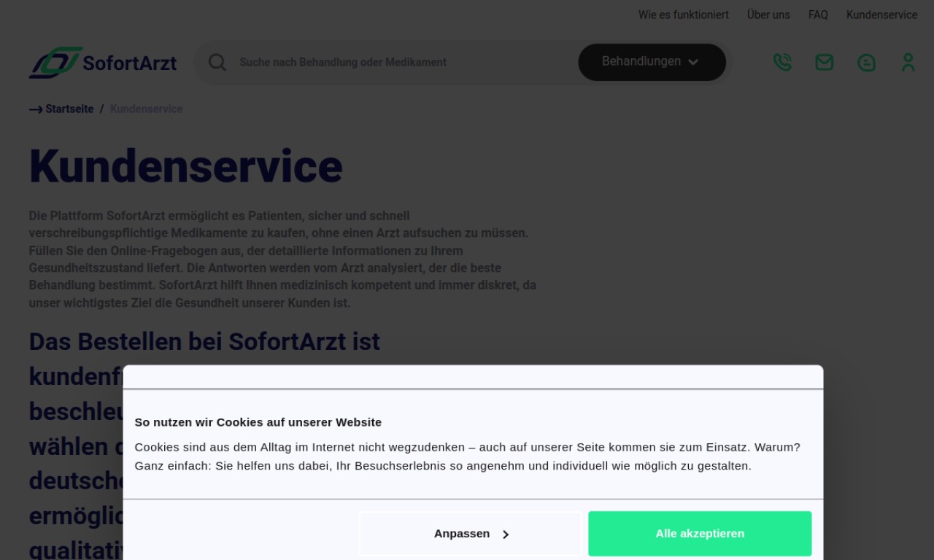Screen dimensions: 934x560
Task: Click the search magnifier icon
Action: [x=217, y=62]
